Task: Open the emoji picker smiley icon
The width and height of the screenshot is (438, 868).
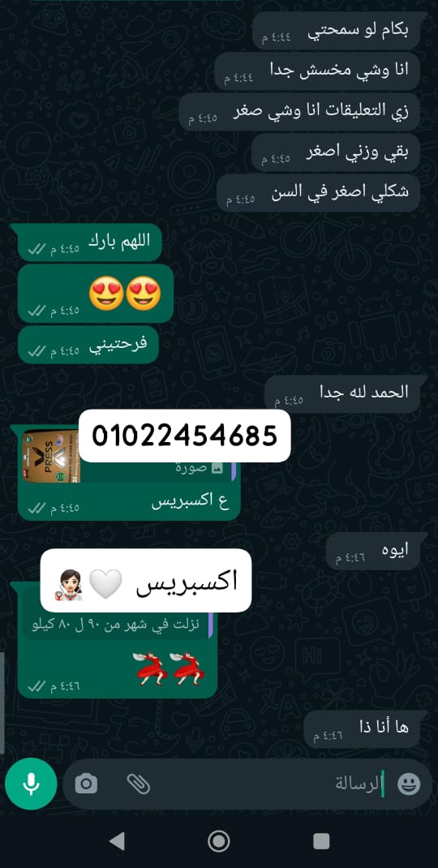Action: point(409,784)
